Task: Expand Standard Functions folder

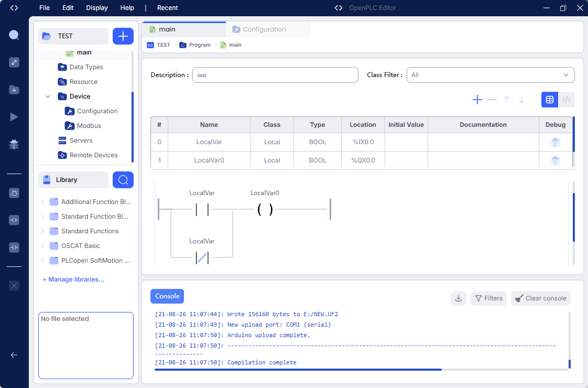Action: tap(42, 231)
